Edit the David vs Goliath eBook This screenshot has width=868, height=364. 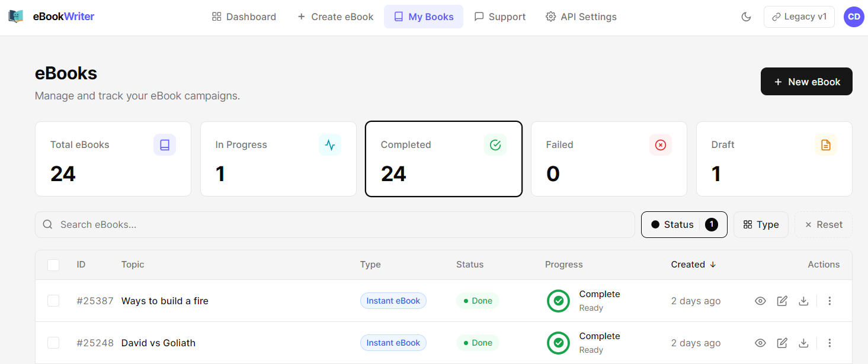pos(782,343)
